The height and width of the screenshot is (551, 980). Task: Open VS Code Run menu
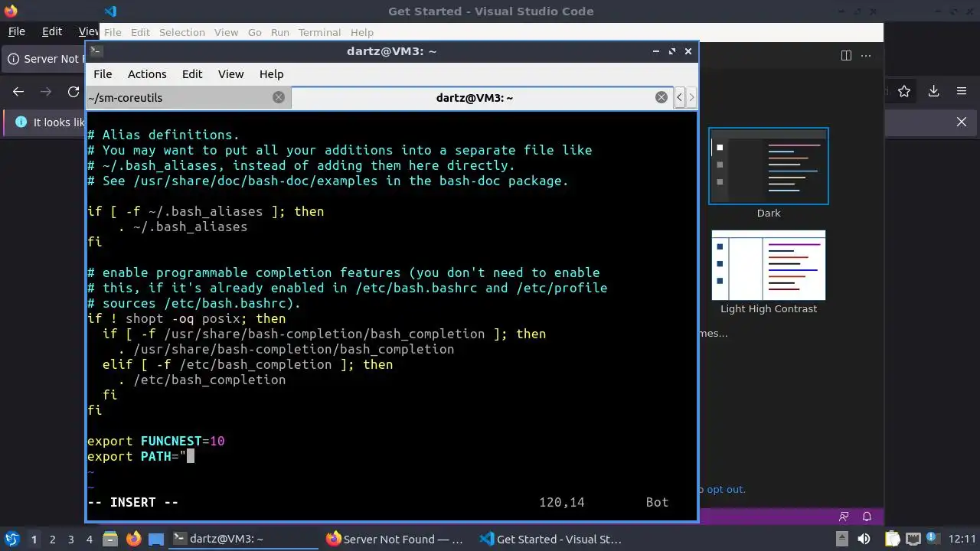click(280, 32)
